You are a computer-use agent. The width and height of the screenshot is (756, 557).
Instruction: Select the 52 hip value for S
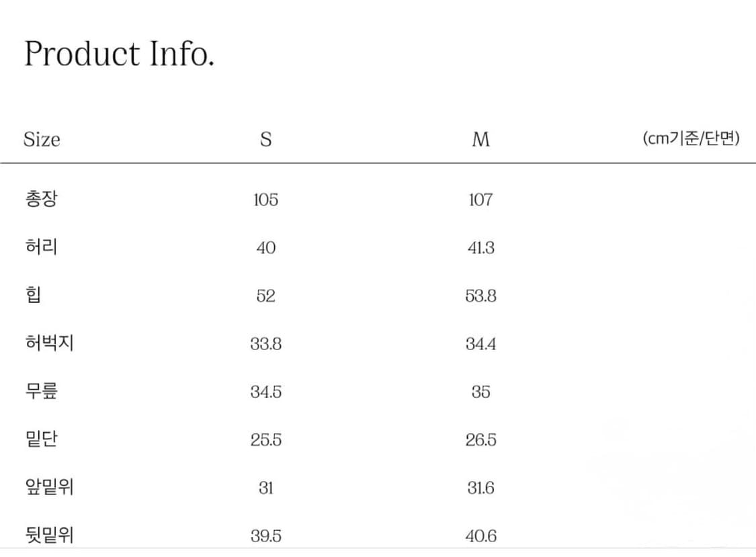(266, 296)
